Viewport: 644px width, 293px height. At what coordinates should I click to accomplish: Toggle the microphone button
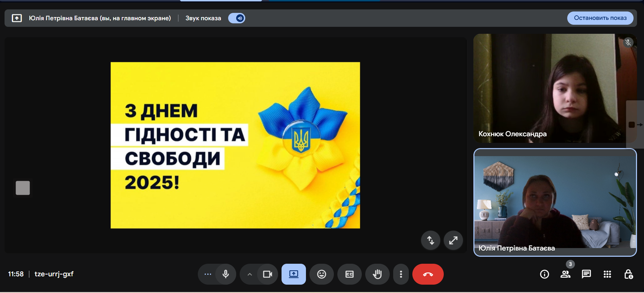pos(226,274)
